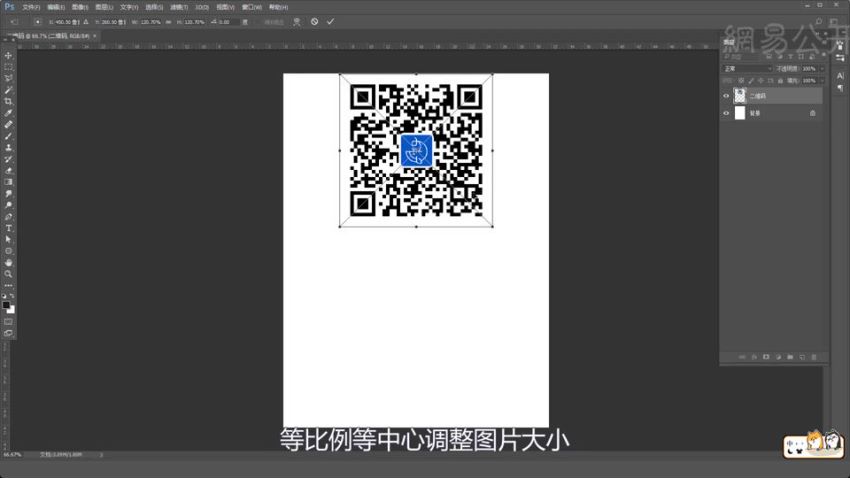This screenshot has width=850, height=478.
Task: Create new layer icon in Layers panel
Action: [802, 357]
